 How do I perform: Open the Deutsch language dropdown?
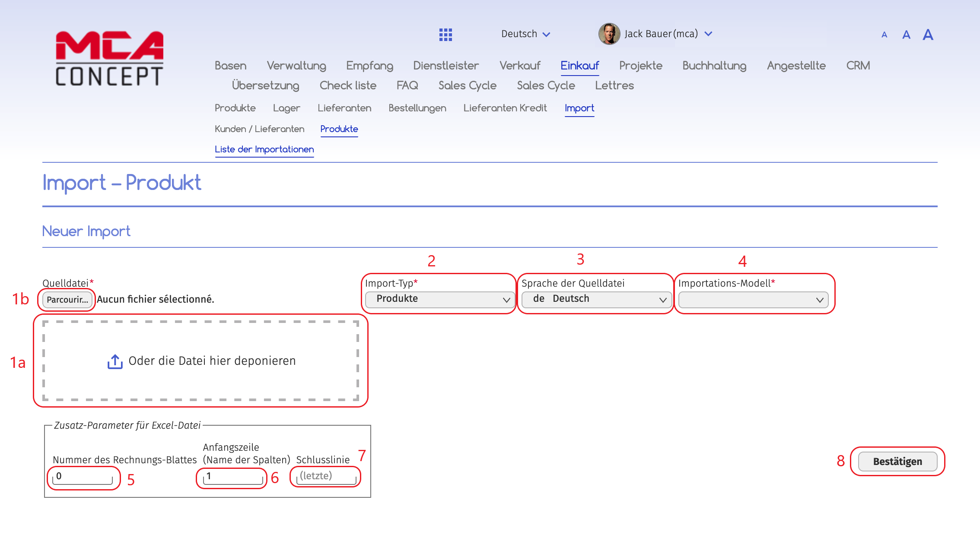tap(525, 34)
